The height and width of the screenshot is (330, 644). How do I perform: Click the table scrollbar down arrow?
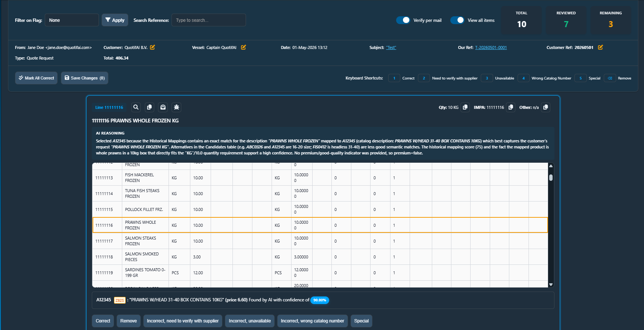pyautogui.click(x=551, y=285)
